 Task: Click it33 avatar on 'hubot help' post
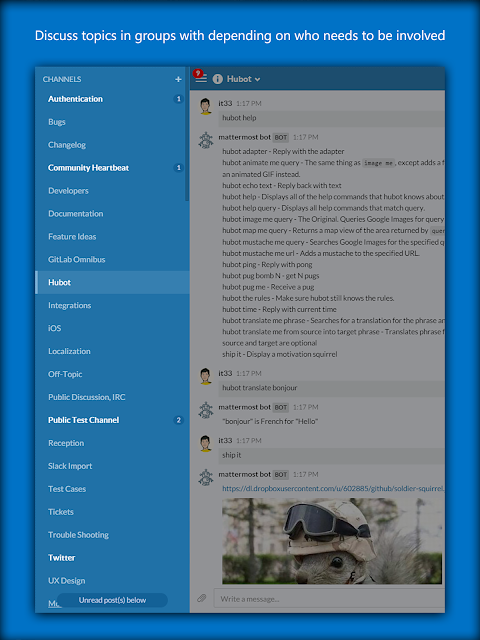click(206, 107)
